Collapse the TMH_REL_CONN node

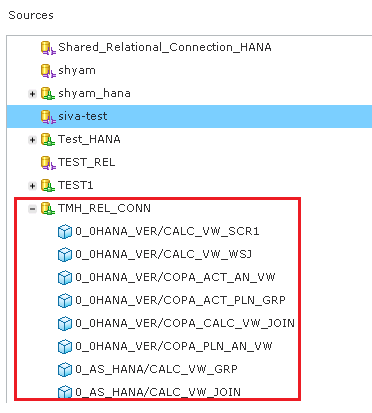click(x=32, y=209)
